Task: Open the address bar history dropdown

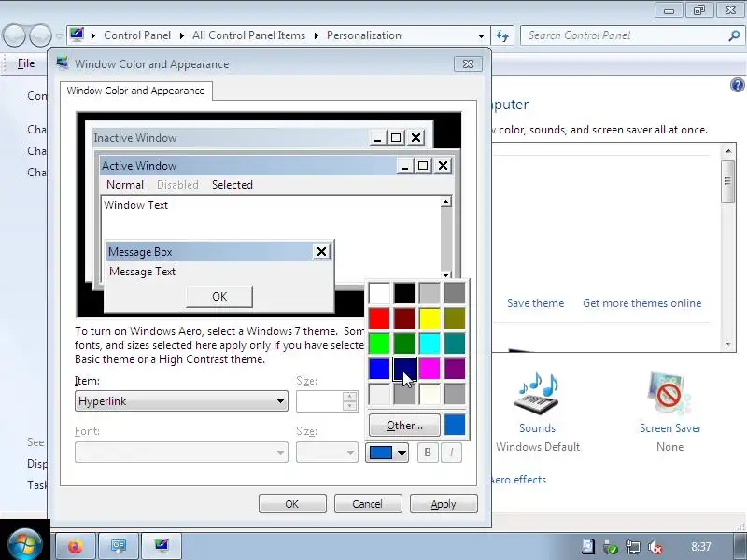Action: pos(481,35)
